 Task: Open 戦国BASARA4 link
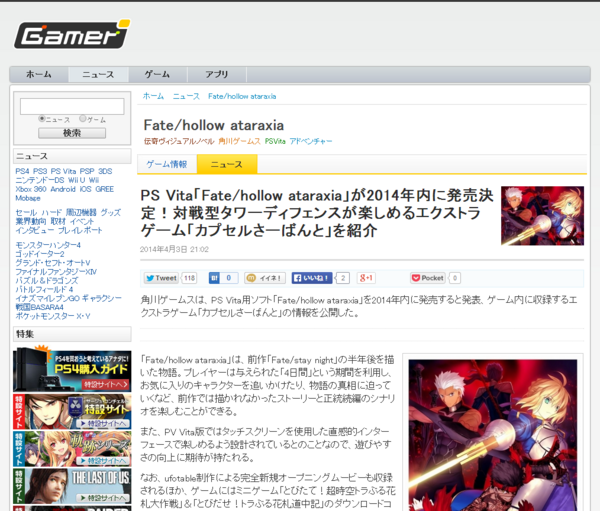point(39,307)
